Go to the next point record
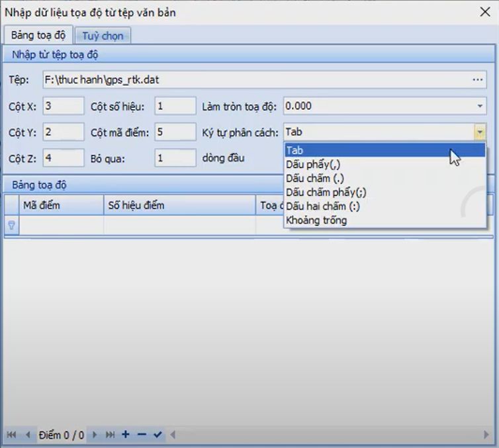 point(95,435)
